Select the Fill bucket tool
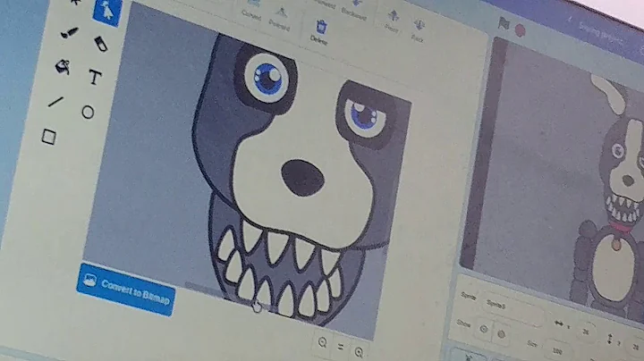Viewport: 644px width, 361px height. click(64, 67)
